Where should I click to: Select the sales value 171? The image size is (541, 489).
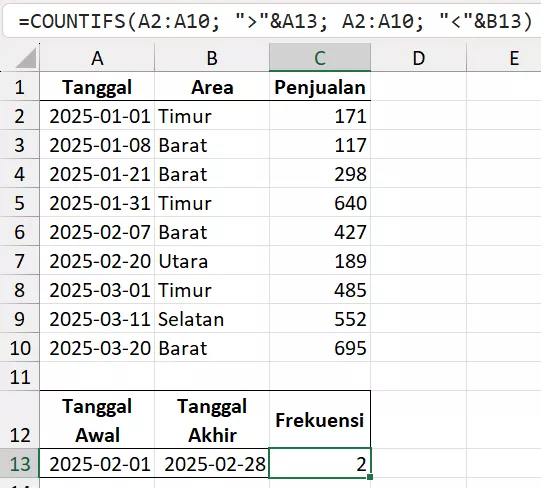(x=320, y=116)
